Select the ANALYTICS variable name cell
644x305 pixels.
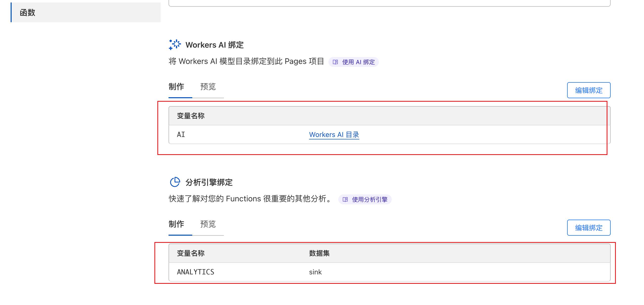point(195,272)
